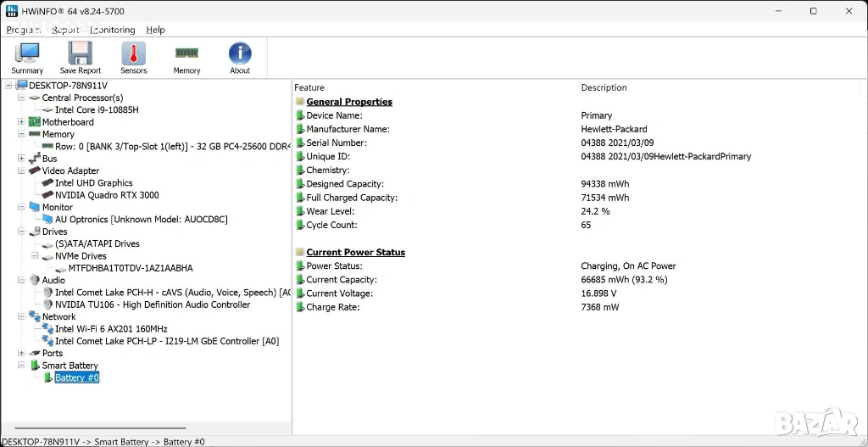Collapse the Smart Battery node
The height and width of the screenshot is (447, 868).
[22, 366]
